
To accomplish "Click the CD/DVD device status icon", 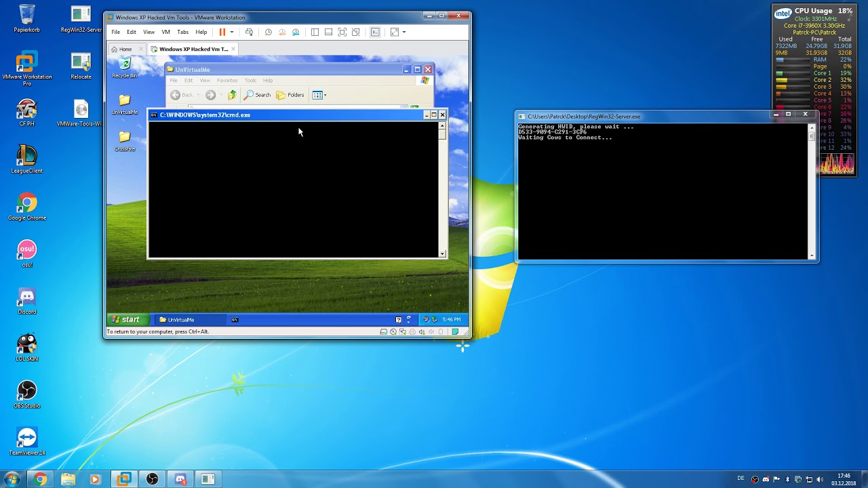I will point(393,332).
